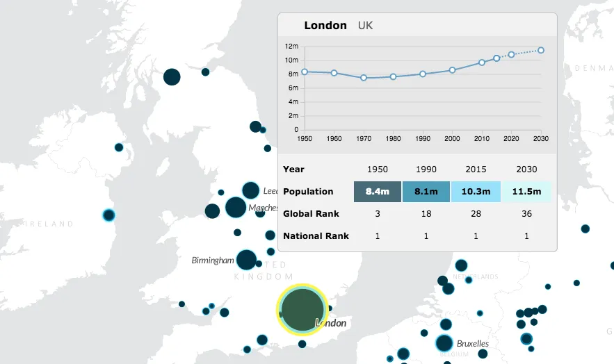Select the large Glasgow city bubble in Scotland

(x=172, y=76)
